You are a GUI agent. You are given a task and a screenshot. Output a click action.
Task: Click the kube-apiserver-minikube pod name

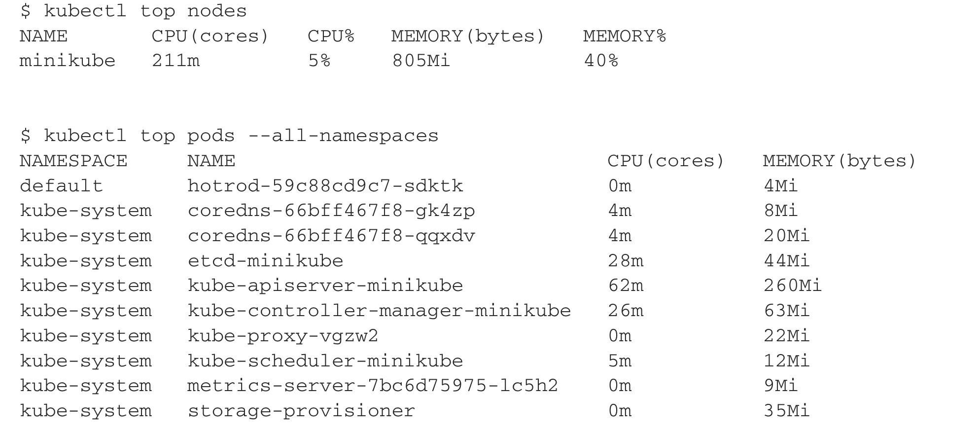325,286
